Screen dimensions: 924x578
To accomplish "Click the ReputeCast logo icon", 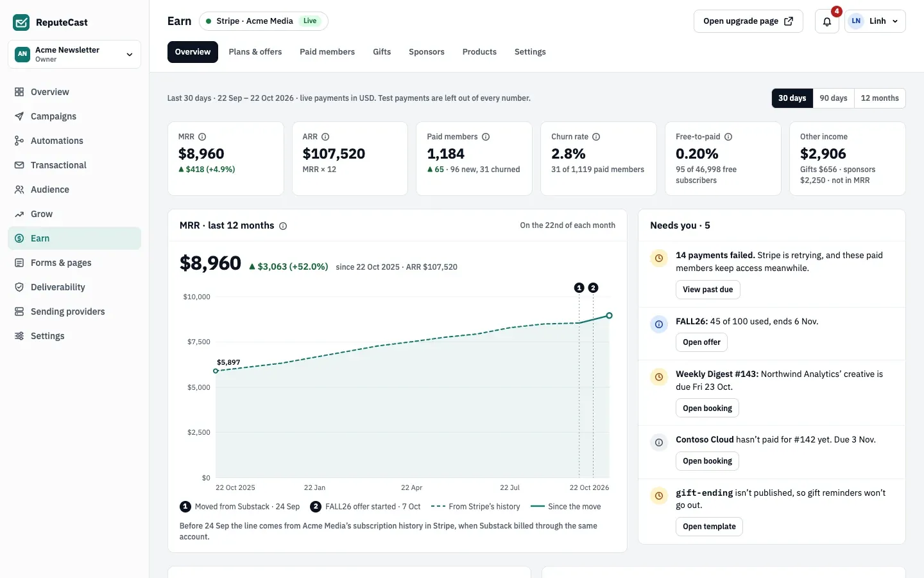I will 21,22.
